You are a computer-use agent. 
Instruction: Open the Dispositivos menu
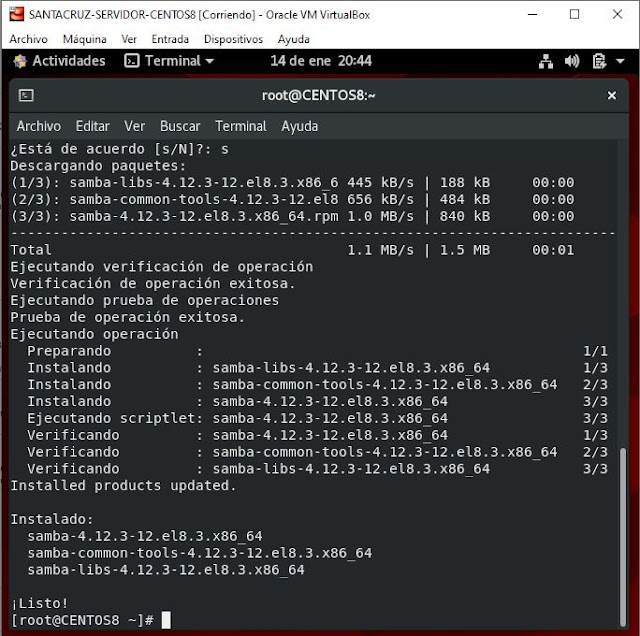233,39
